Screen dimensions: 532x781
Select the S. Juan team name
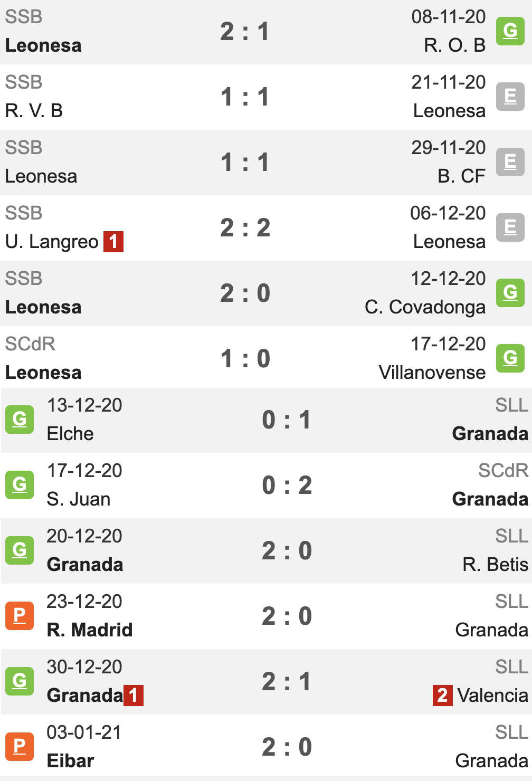pyautogui.click(x=79, y=499)
